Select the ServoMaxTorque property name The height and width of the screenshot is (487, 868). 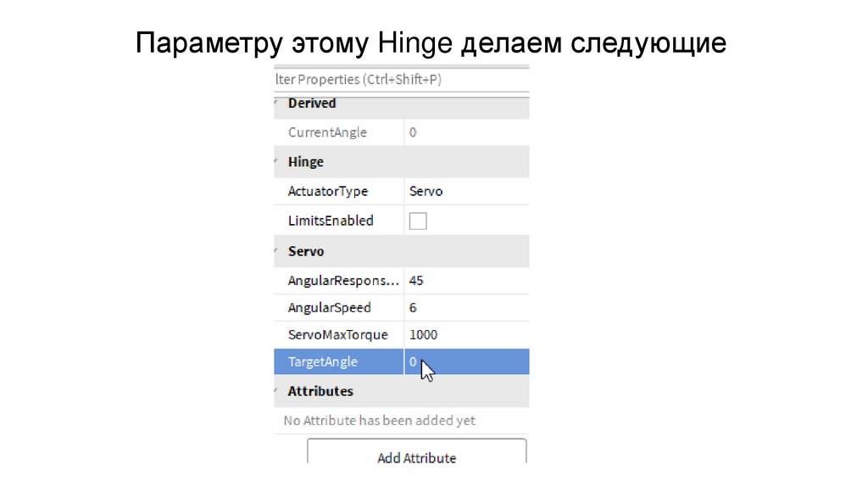pos(338,334)
